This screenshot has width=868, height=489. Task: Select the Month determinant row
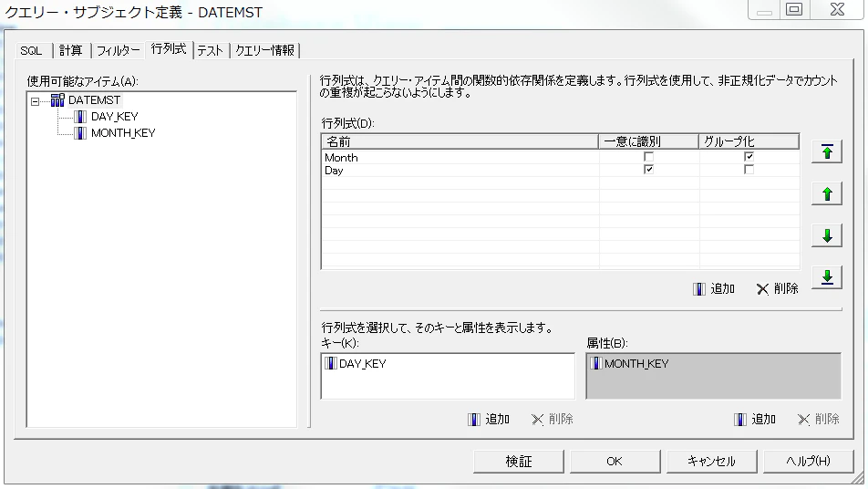pos(560,157)
